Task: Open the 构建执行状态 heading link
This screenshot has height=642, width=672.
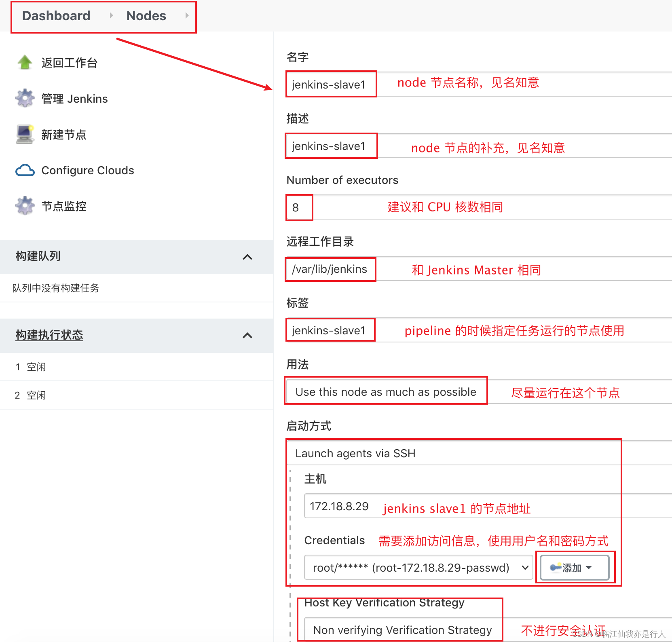Action: [x=49, y=335]
